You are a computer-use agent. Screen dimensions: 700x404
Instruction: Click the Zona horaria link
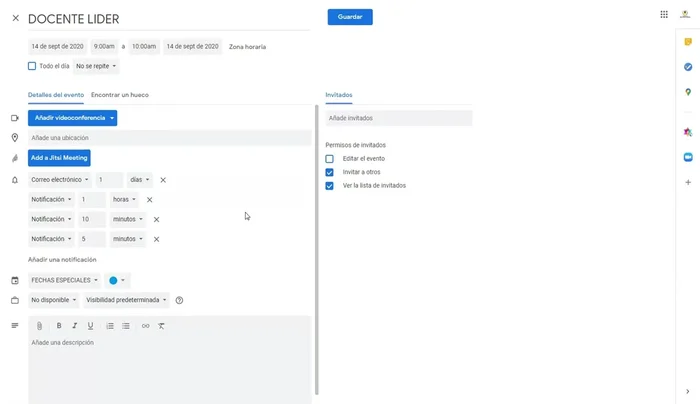tap(247, 46)
